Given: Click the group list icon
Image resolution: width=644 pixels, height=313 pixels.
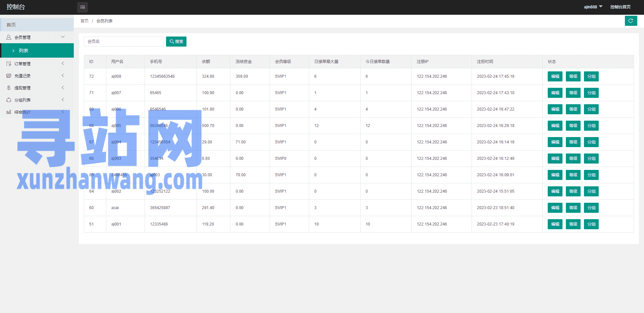Looking at the screenshot, I should coord(9,100).
